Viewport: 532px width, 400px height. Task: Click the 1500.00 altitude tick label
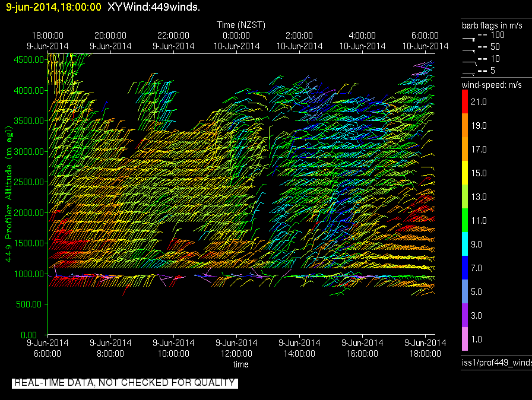pos(29,243)
